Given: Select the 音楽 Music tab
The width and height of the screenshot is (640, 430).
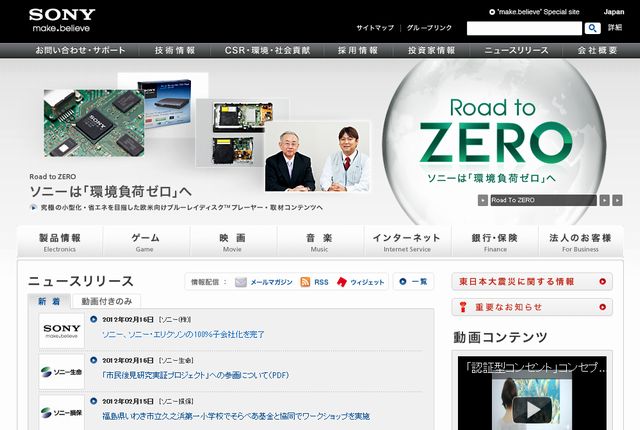Looking at the screenshot, I should 319,242.
